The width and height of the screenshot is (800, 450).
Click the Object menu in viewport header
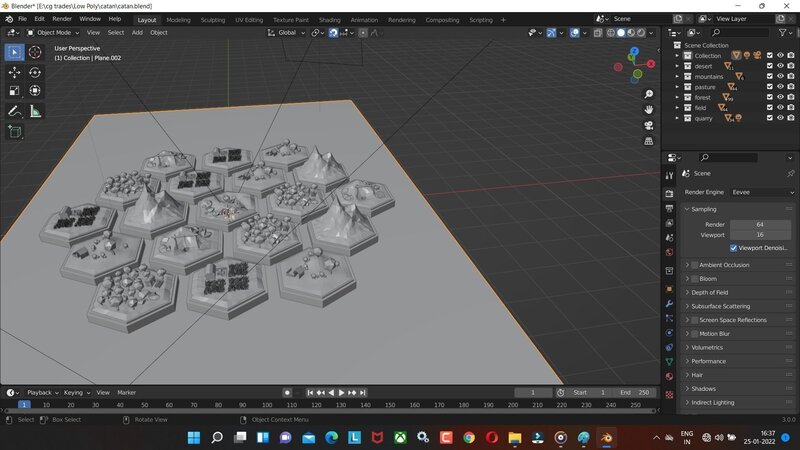159,32
